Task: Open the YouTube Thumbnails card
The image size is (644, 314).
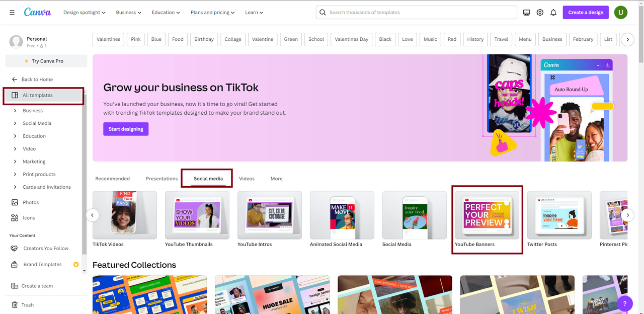Action: pyautogui.click(x=197, y=215)
